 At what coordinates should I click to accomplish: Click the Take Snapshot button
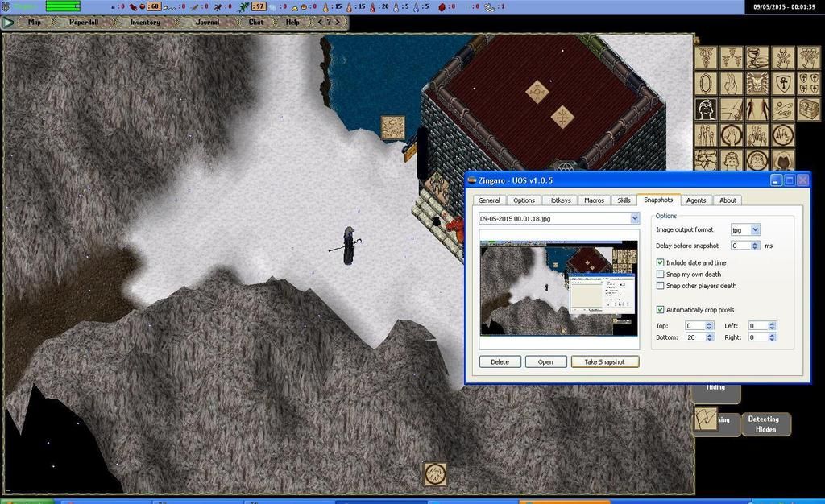point(604,362)
